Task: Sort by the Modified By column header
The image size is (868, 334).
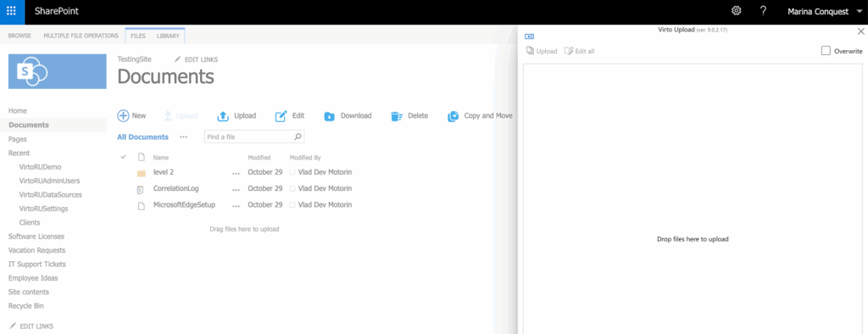Action: pyautogui.click(x=305, y=158)
